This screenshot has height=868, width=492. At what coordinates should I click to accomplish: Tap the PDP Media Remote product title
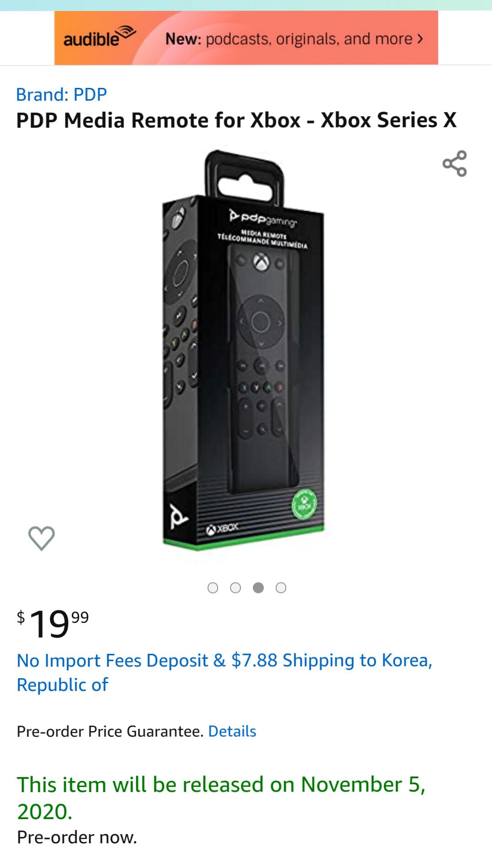click(x=236, y=120)
